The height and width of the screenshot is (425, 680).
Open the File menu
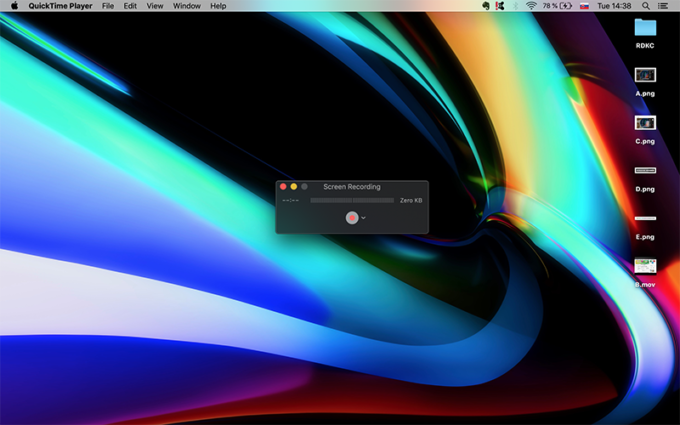(108, 6)
